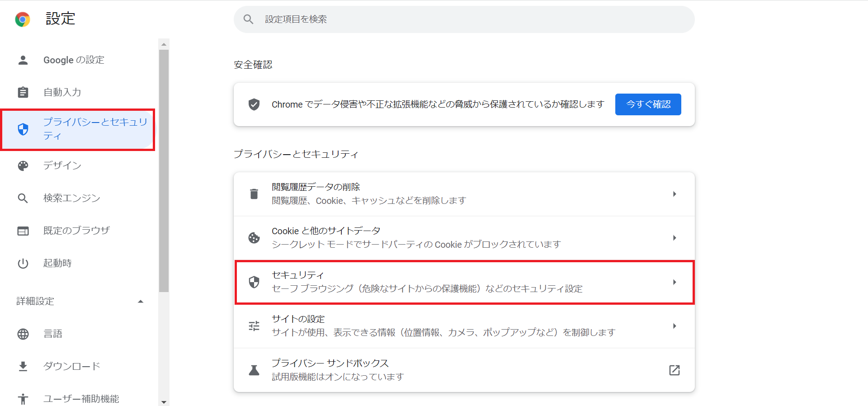
Task: Open セキュリティ settings via right arrow
Action: [675, 282]
